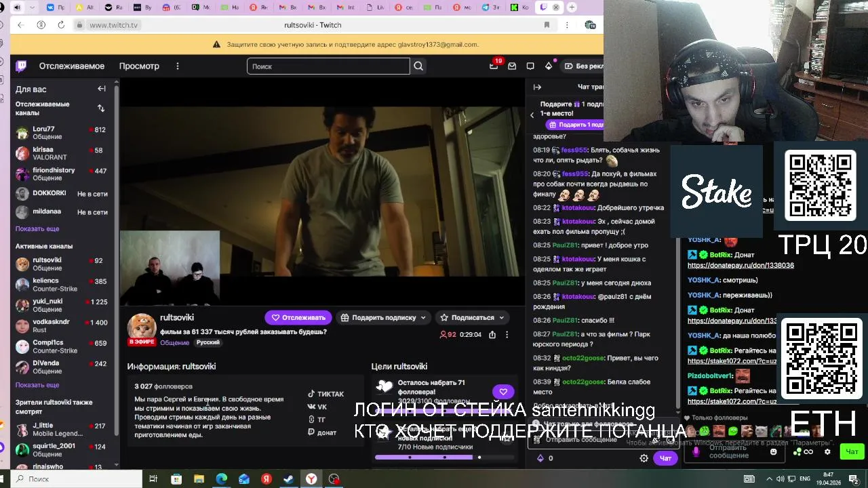Click the purple heart follow goal button
Image resolution: width=868 pixels, height=488 pixels.
coord(503,392)
